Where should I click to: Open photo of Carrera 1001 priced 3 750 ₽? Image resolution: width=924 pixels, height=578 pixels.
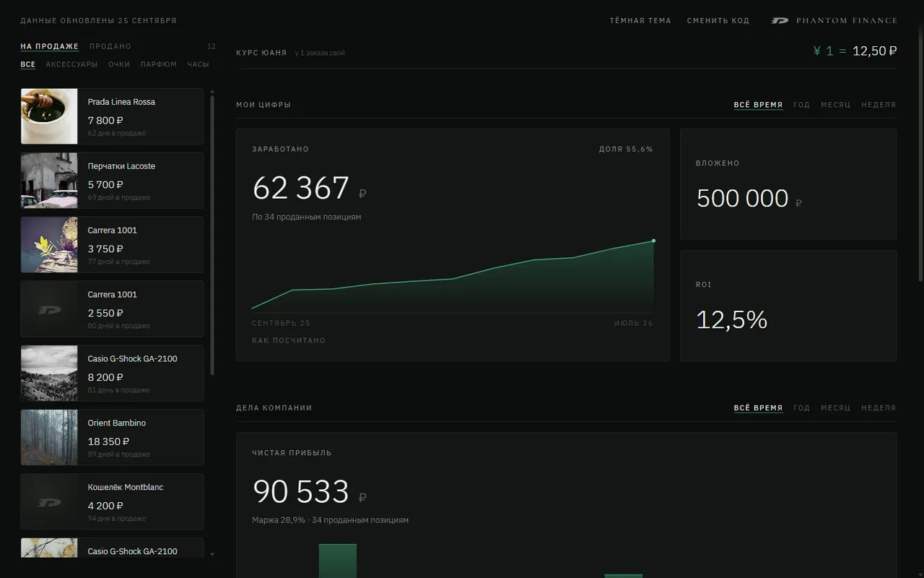pos(49,245)
